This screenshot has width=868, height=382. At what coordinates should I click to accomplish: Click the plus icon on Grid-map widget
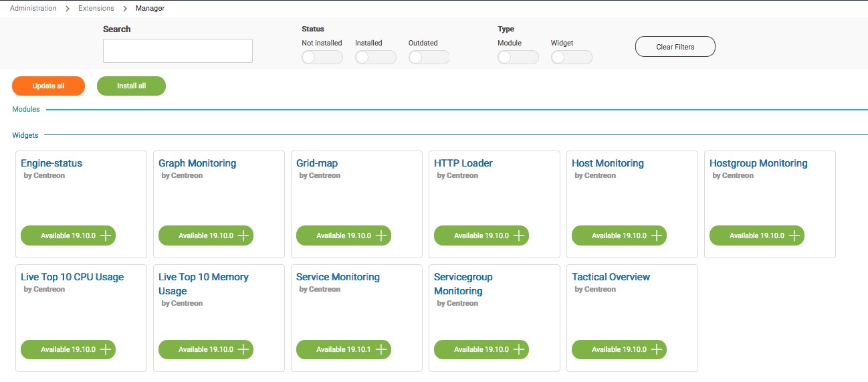pyautogui.click(x=381, y=235)
